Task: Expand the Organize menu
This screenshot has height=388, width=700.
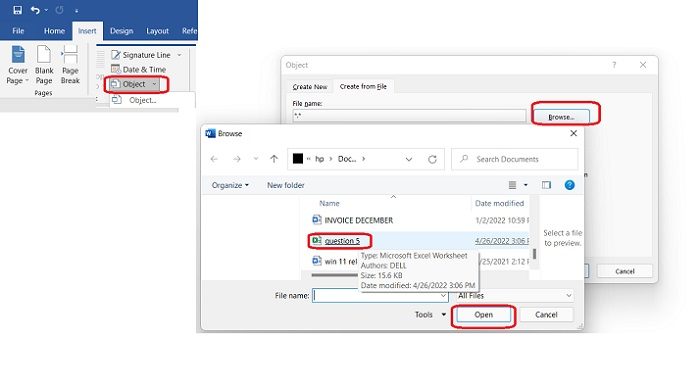Action: pyautogui.click(x=230, y=185)
